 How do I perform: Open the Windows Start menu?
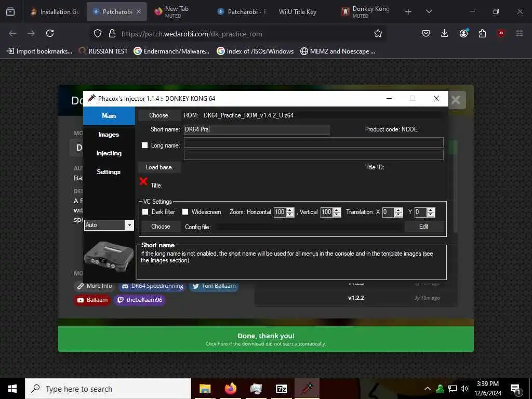point(12,389)
